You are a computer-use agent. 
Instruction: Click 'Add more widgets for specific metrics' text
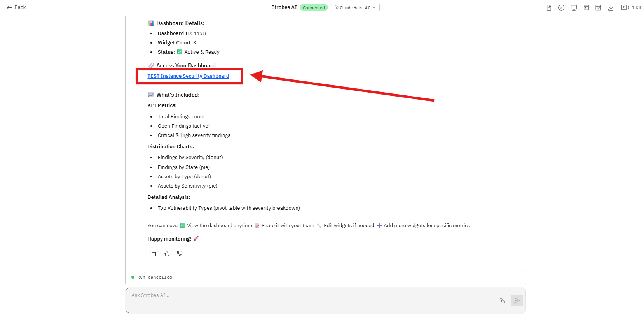point(427,226)
